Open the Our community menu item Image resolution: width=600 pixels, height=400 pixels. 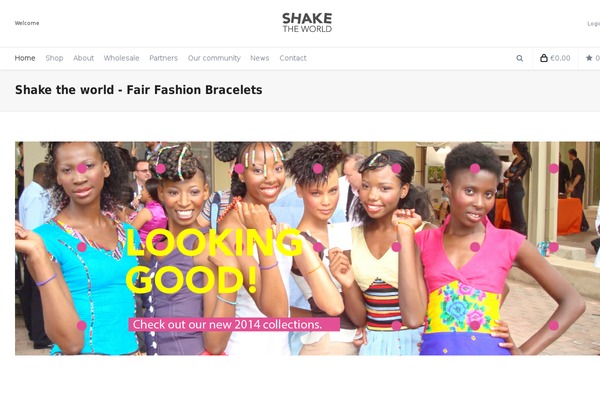[214, 58]
